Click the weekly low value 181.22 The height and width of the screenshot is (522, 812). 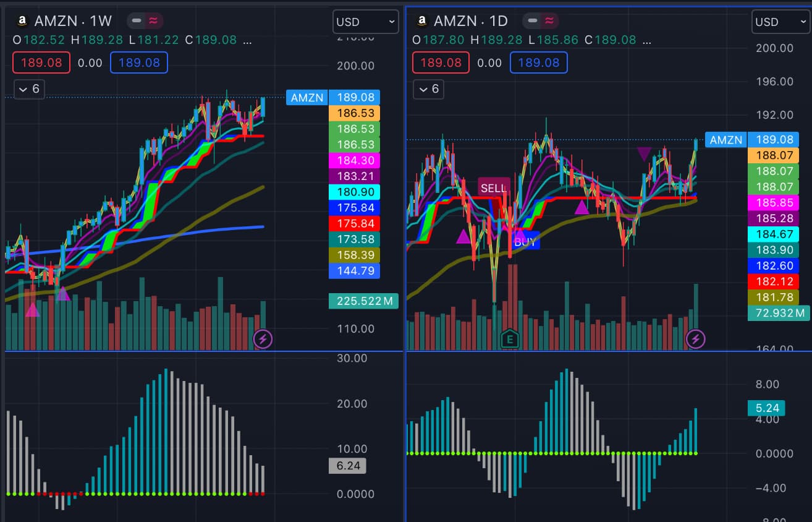click(x=158, y=40)
